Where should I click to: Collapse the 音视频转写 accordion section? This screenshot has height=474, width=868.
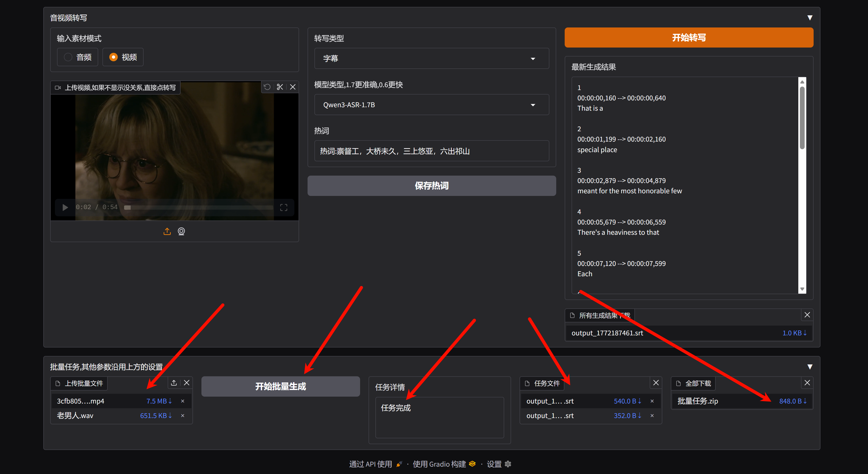click(810, 17)
